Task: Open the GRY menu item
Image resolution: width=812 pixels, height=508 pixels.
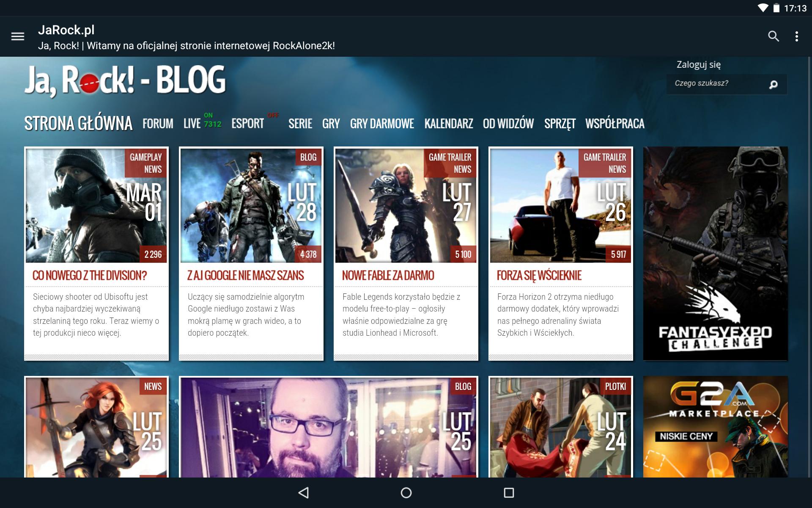Action: coord(331,124)
